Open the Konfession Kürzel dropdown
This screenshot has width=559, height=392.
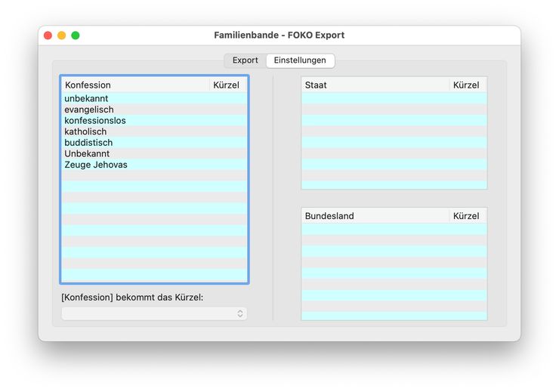(x=154, y=313)
